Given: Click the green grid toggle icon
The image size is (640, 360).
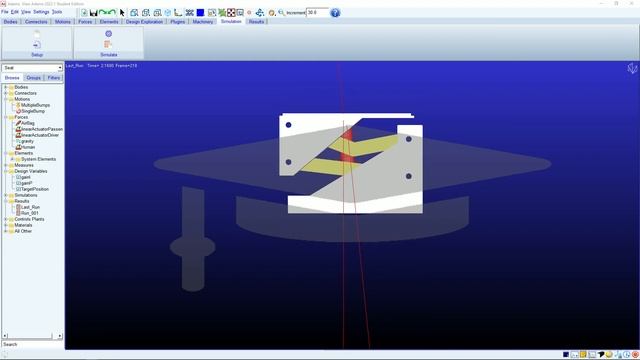Looking at the screenshot, I should [x=222, y=13].
